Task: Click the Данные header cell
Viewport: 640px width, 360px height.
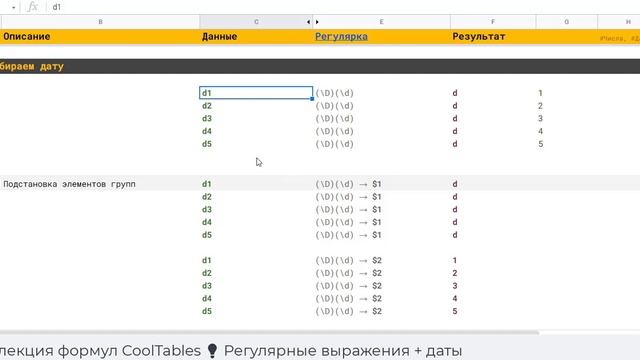Action: [256, 36]
